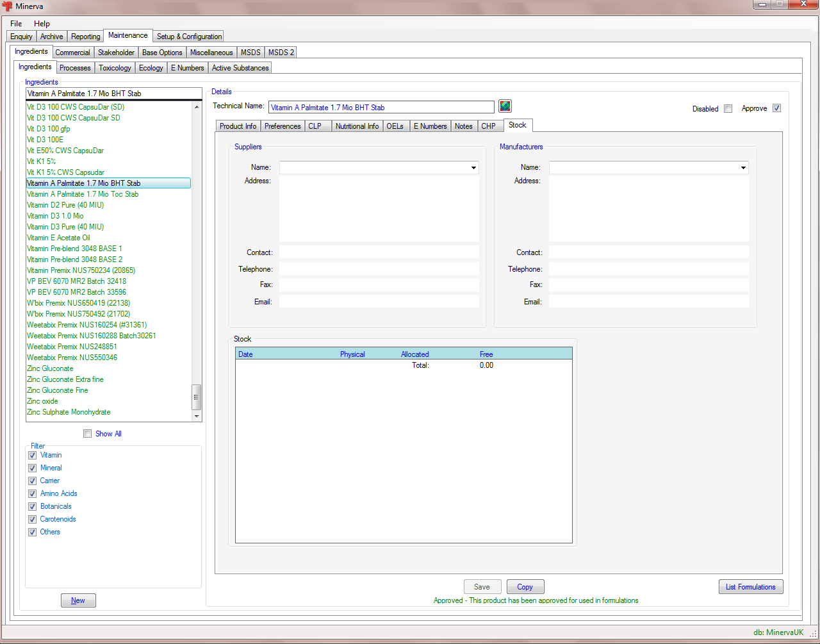Select Vitamin E Acetate Oil ingredient
820x644 pixels.
tap(58, 238)
